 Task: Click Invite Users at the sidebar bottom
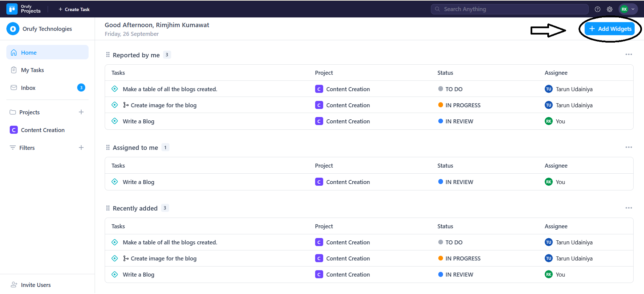[x=36, y=285]
